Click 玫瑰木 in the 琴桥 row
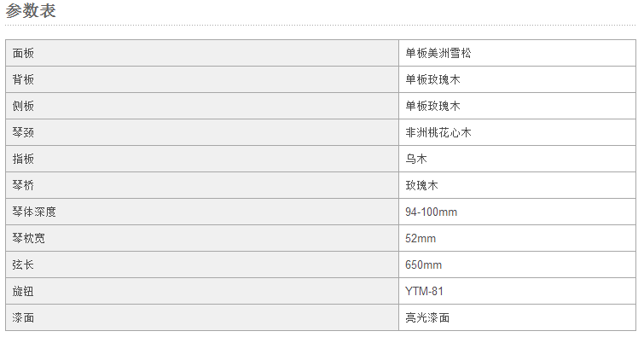The image size is (644, 337). click(x=421, y=185)
